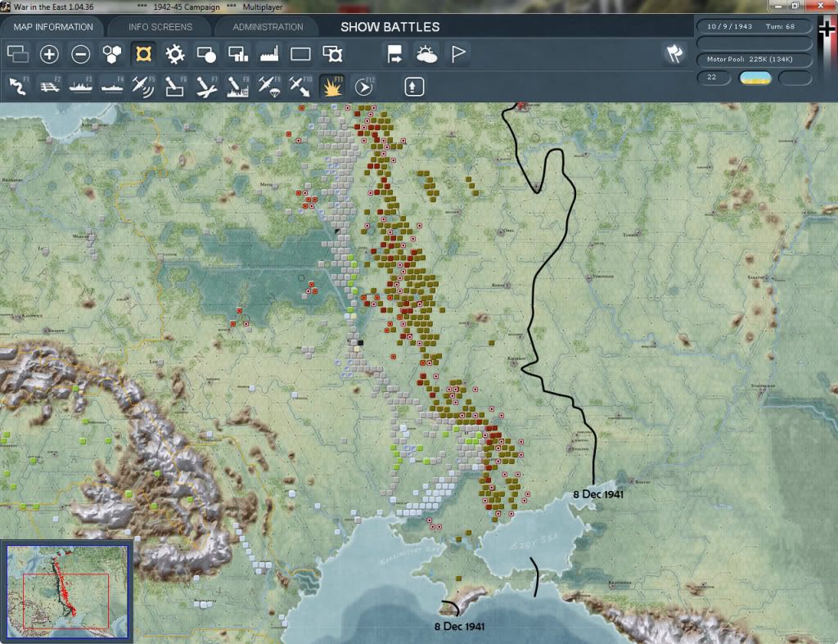Screen dimensions: 838x644
Task: Click the gear-shaped toolbar icon
Action: click(x=175, y=54)
